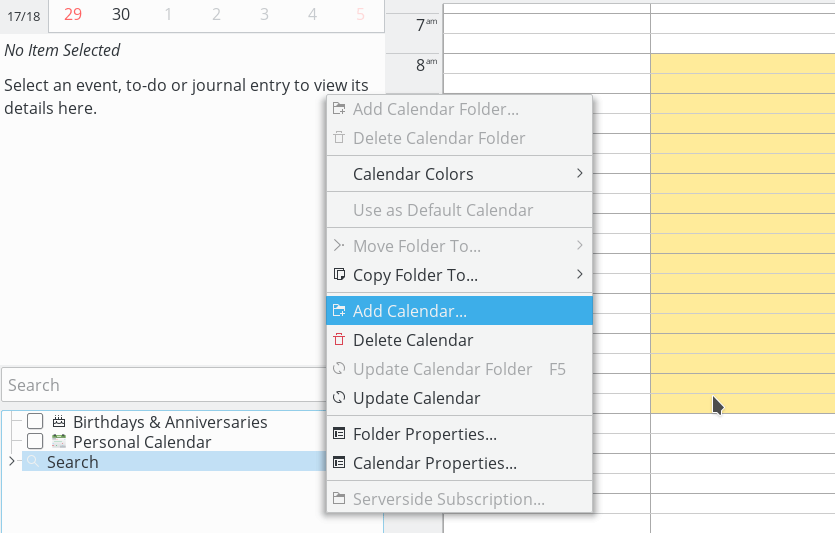Click the yellow highlighted time block
Screen dimensions: 835x533
(742, 232)
